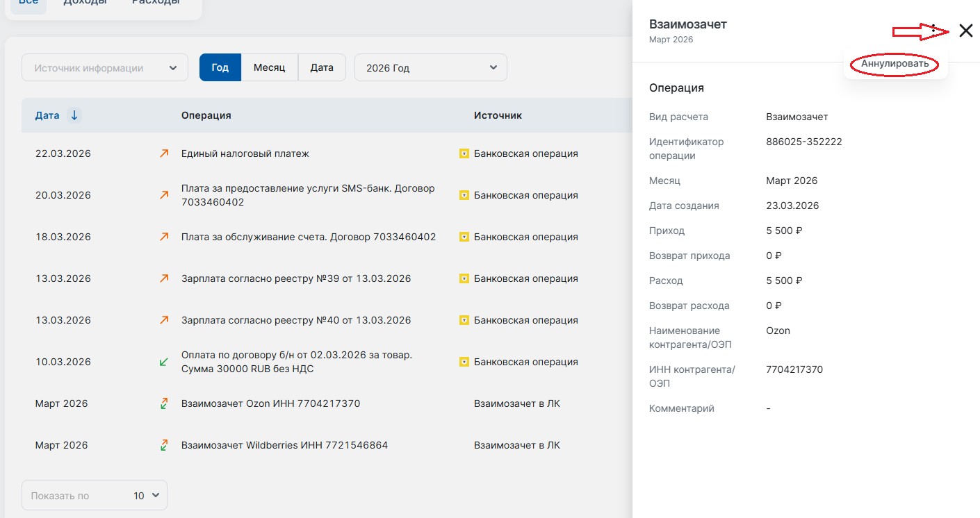Click the Источник column header
The image size is (980, 518).
[498, 115]
